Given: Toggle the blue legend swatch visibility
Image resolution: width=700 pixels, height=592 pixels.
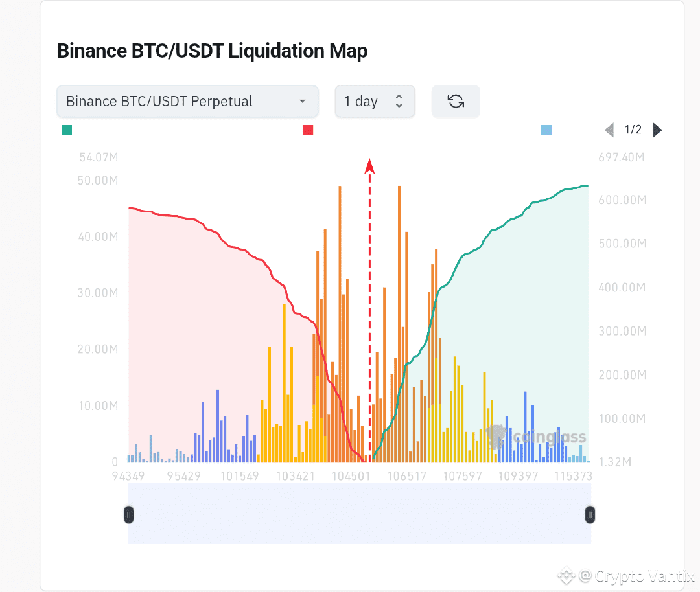Looking at the screenshot, I should [546, 130].
